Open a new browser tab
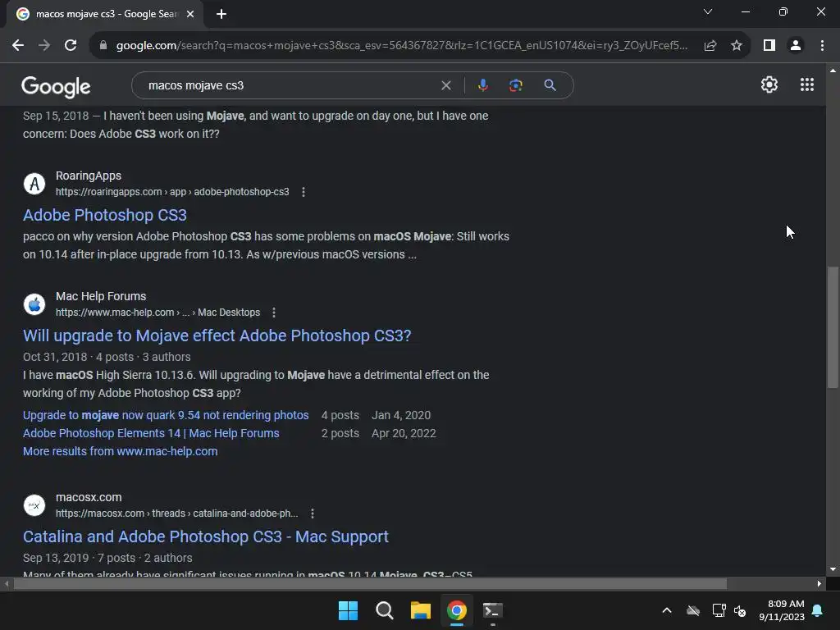Image resolution: width=840 pixels, height=630 pixels. pos(221,14)
